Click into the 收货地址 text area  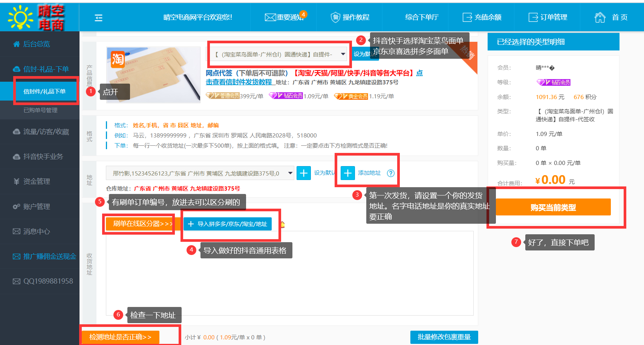pos(289,273)
